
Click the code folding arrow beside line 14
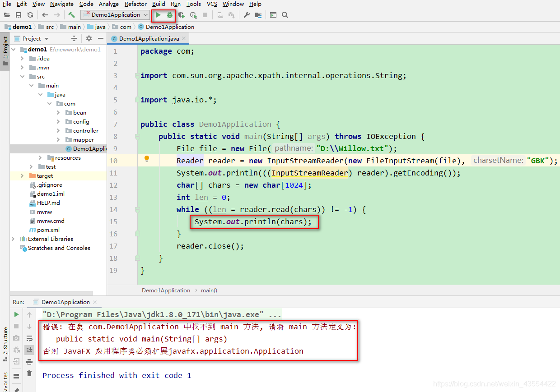[138, 209]
